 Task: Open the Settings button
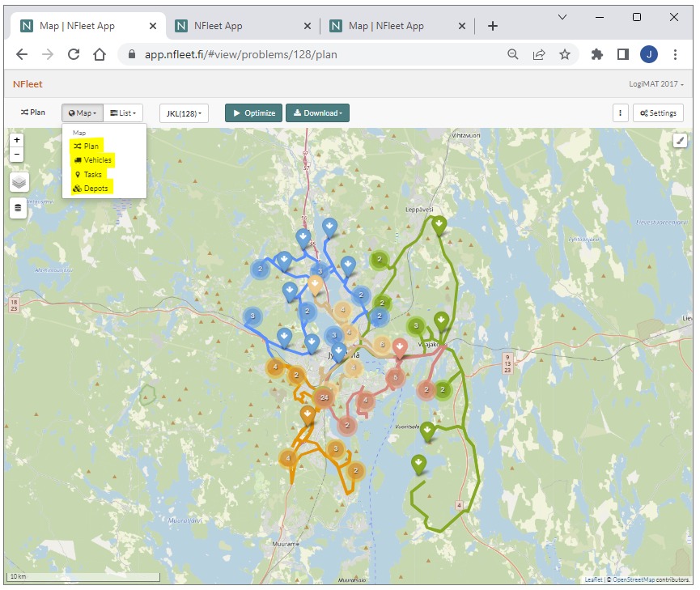click(658, 113)
